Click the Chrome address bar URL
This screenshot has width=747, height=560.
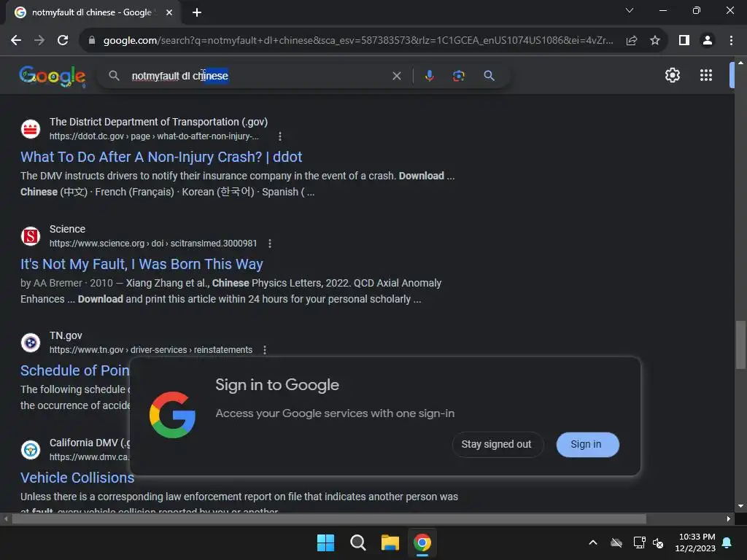pos(358,41)
